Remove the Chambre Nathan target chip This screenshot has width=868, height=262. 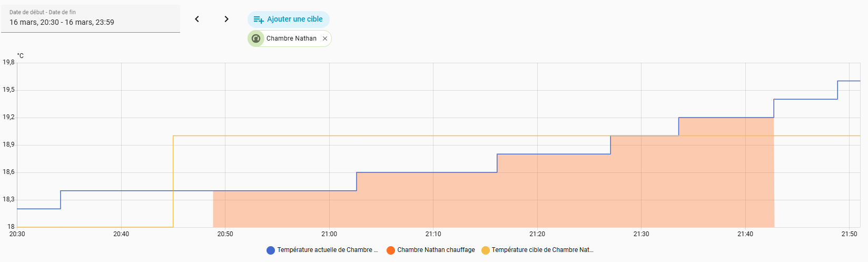325,38
